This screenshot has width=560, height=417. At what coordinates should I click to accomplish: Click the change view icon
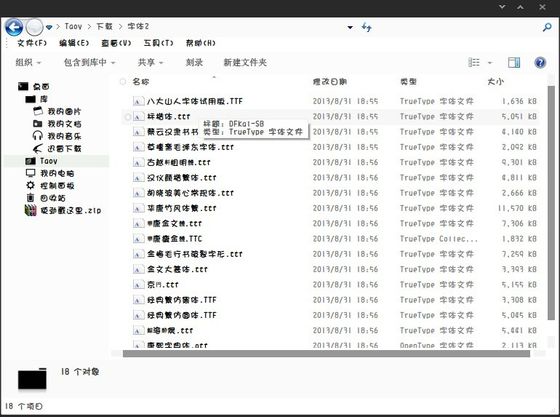[x=474, y=62]
